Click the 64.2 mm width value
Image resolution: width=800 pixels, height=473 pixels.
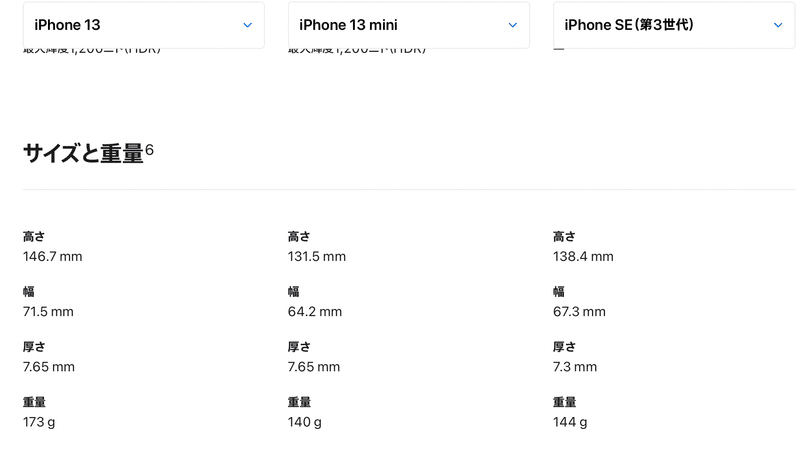pyautogui.click(x=315, y=311)
